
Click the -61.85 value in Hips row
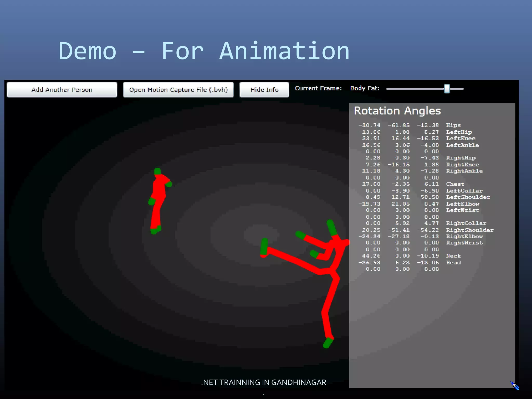pyautogui.click(x=398, y=125)
